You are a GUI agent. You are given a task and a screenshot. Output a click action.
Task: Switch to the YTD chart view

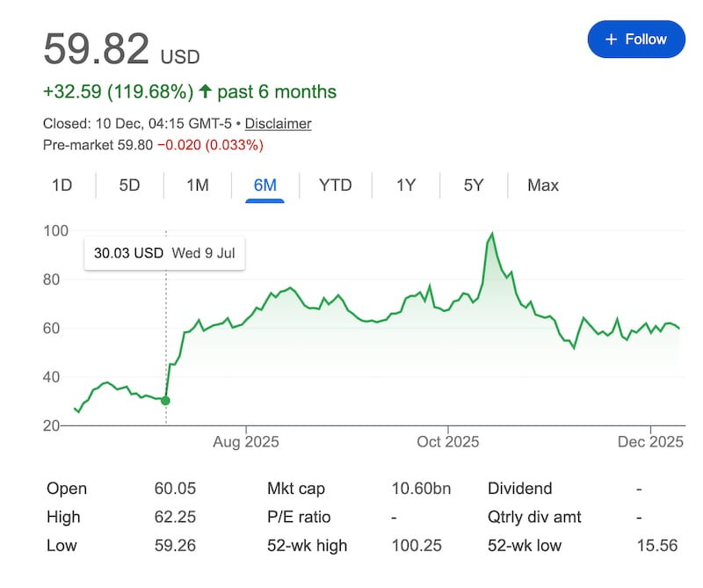pyautogui.click(x=335, y=185)
